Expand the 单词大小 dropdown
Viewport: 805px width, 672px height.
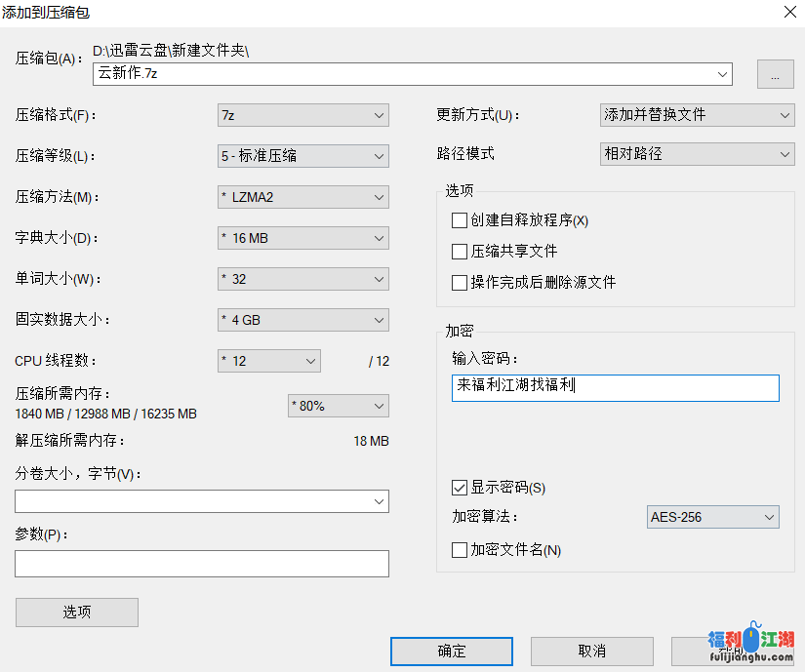(302, 279)
